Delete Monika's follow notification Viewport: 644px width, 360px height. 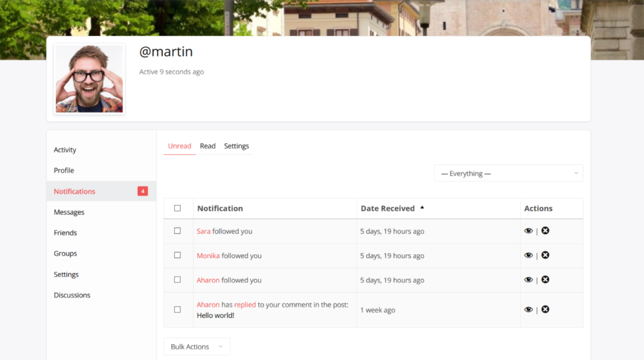point(545,255)
